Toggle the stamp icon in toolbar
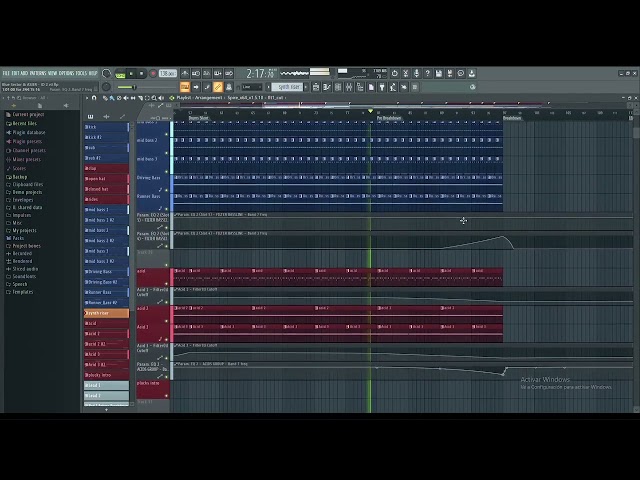The width and height of the screenshot is (640, 480). click(x=229, y=87)
